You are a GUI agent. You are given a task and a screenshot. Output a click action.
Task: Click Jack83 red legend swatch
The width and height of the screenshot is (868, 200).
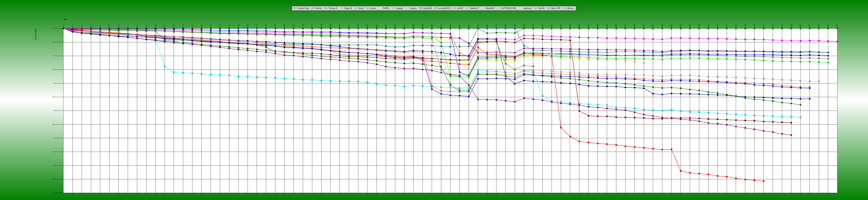[454, 8]
